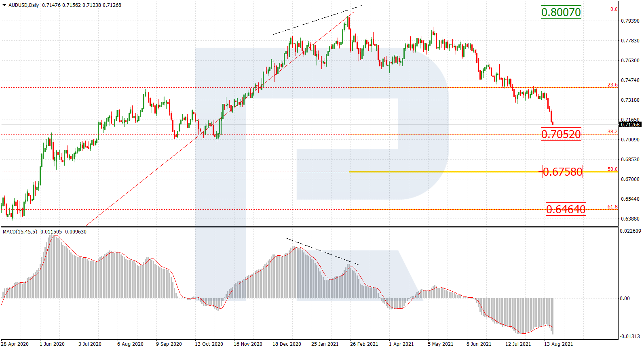Image resolution: width=644 pixels, height=349 pixels.
Task: Click the OHLC values 0.71476 0.71562 0.71238 0.71268
Action: [82, 5]
